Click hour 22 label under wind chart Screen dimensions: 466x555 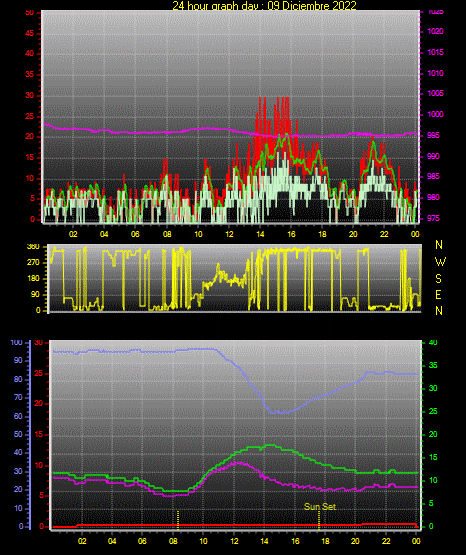[x=384, y=234]
